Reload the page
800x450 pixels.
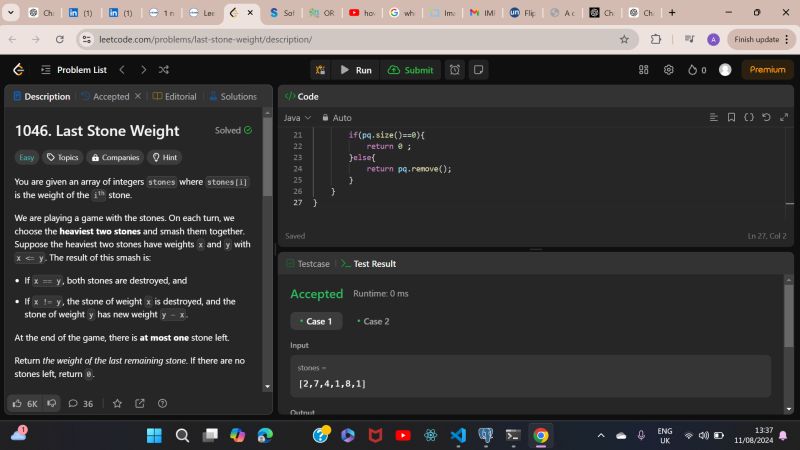tap(60, 39)
